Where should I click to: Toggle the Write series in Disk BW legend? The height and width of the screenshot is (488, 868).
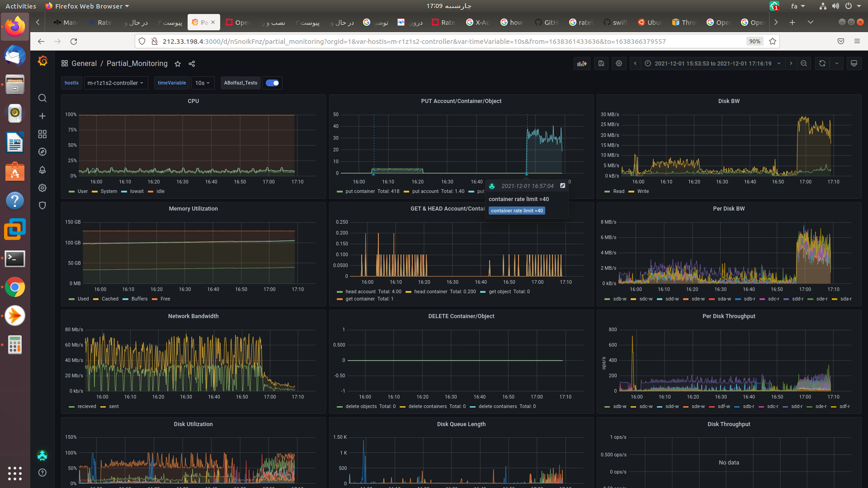point(642,192)
